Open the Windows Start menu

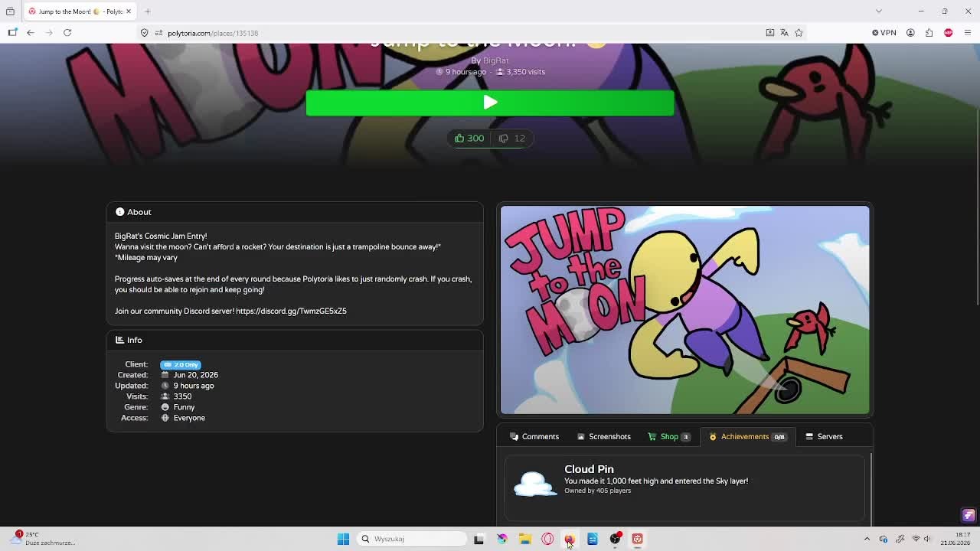pos(343,539)
